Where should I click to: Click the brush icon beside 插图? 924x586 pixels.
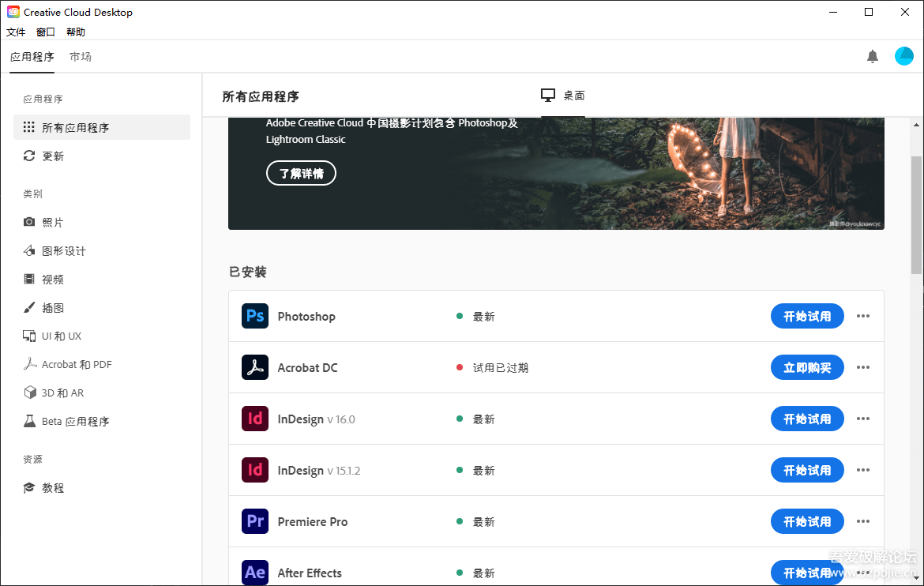(x=29, y=307)
